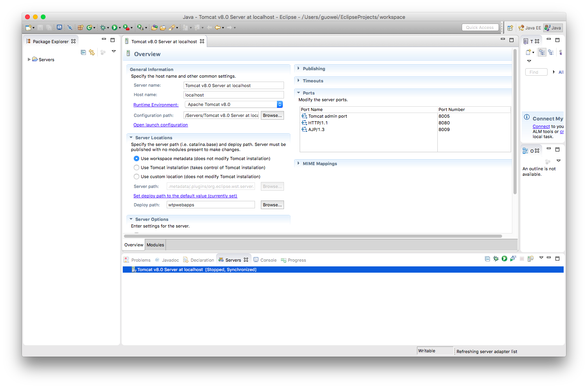Click the green Run icon in main toolbar
This screenshot has height=388, width=588.
[x=115, y=27]
